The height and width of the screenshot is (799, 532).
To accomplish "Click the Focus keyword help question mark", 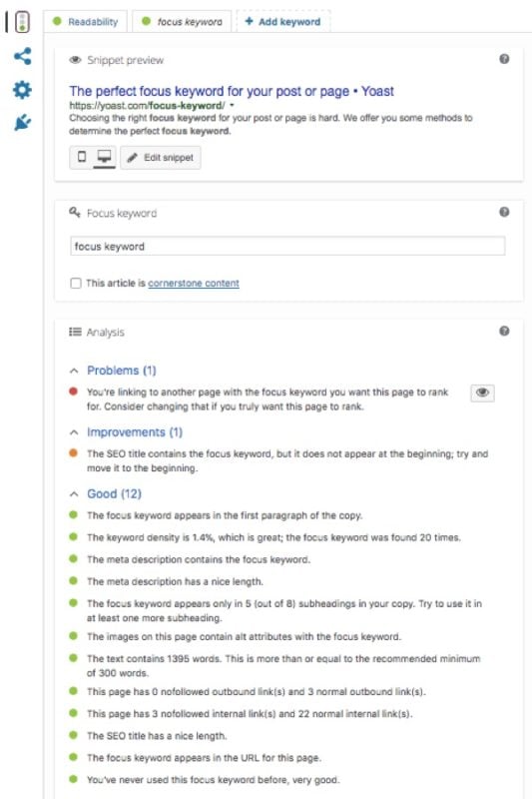I will [504, 212].
